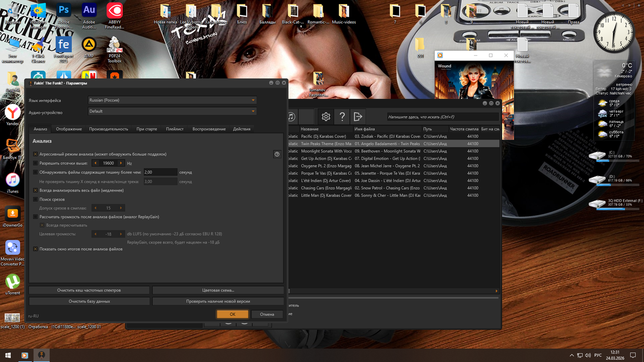644x362 pixels.
Task: Enable 'Поиск срезов' checkbox
Action: point(35,200)
